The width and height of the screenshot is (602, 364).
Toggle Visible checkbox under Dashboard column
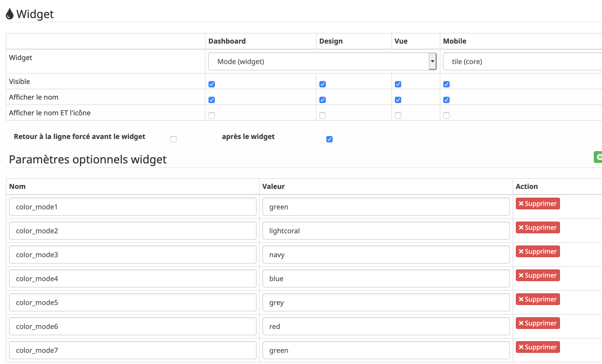pos(212,84)
